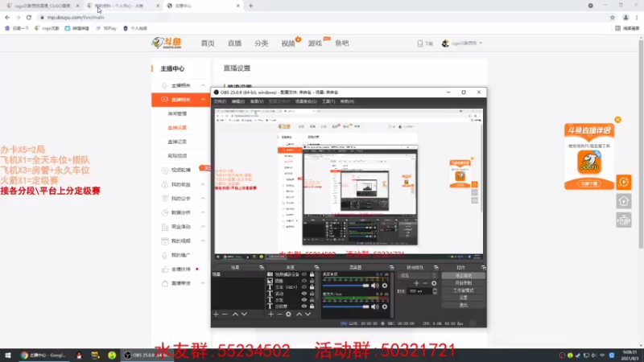This screenshot has width=644, height=362.
Task: Adjust the 桌面音频 volume slider in OBS
Action: [346, 286]
